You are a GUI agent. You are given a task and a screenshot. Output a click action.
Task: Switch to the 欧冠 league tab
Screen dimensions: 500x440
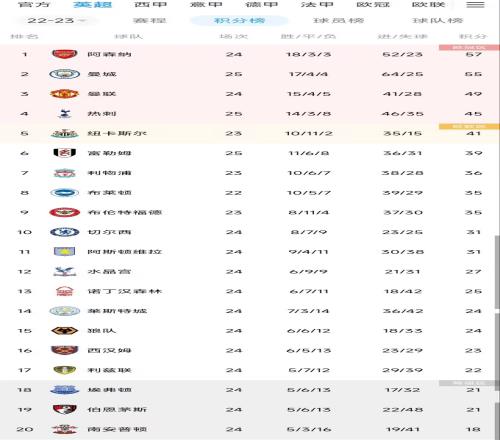point(373,5)
